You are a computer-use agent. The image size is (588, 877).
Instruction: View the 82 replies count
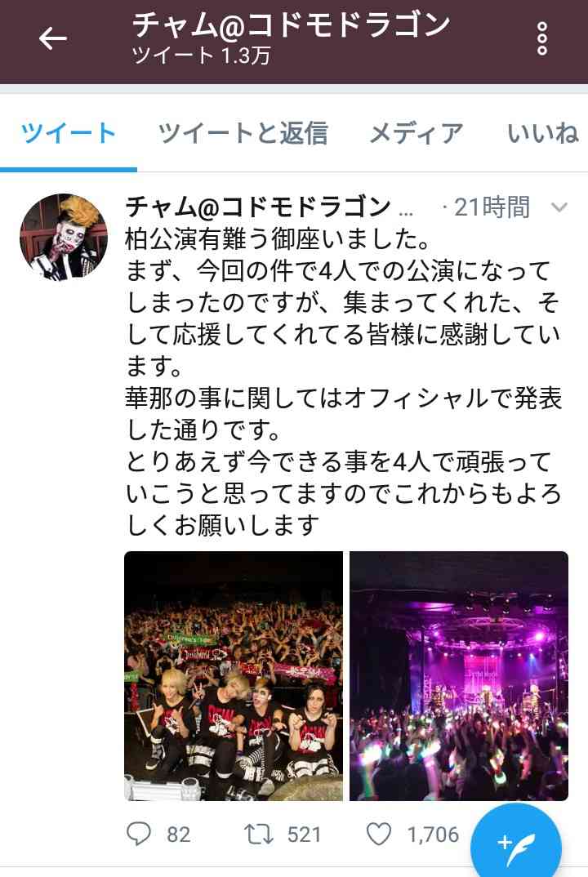(x=179, y=835)
